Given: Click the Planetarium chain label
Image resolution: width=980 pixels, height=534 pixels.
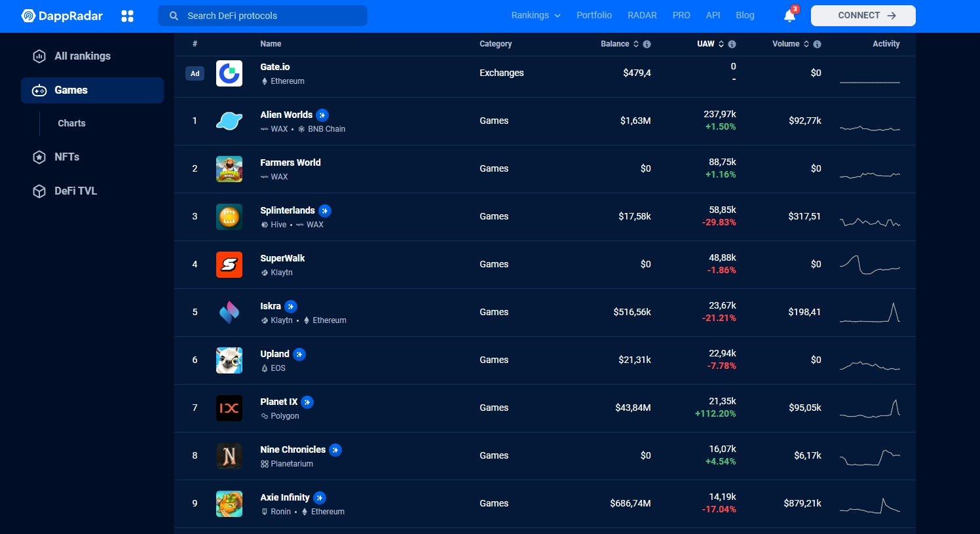Looking at the screenshot, I should pyautogui.click(x=292, y=464).
